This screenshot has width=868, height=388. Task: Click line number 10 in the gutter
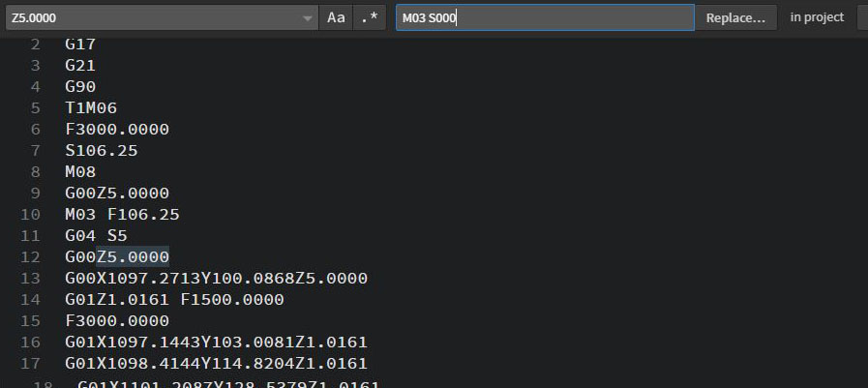[x=30, y=214]
